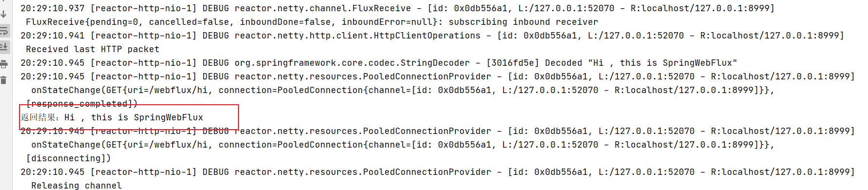Click the '[response_completed])' text
The image size is (868, 190).
82,104
